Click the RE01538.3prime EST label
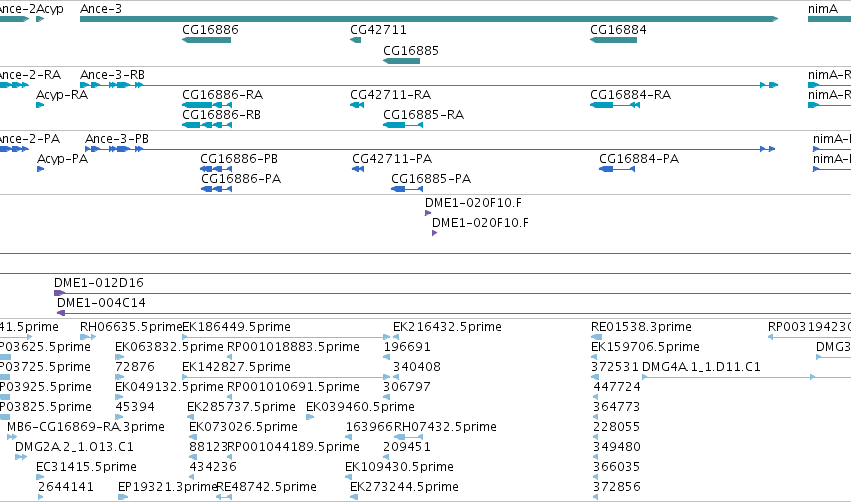The image size is (851, 502). [642, 327]
